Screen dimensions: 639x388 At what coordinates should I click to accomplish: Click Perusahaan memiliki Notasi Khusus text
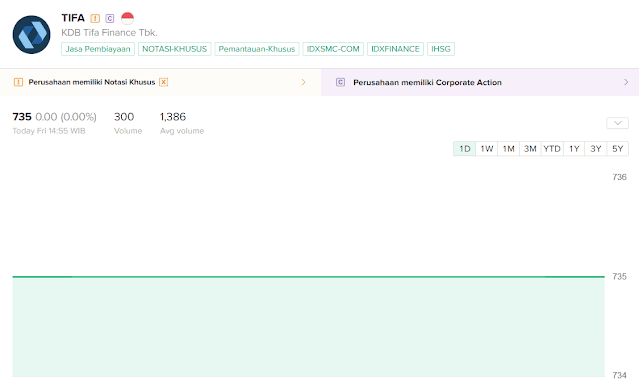(x=92, y=82)
